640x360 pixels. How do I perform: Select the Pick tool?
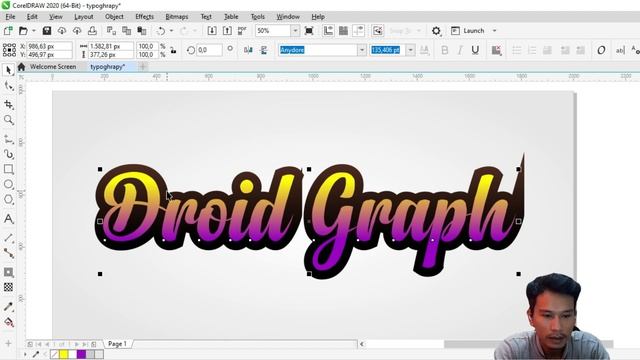(8, 71)
